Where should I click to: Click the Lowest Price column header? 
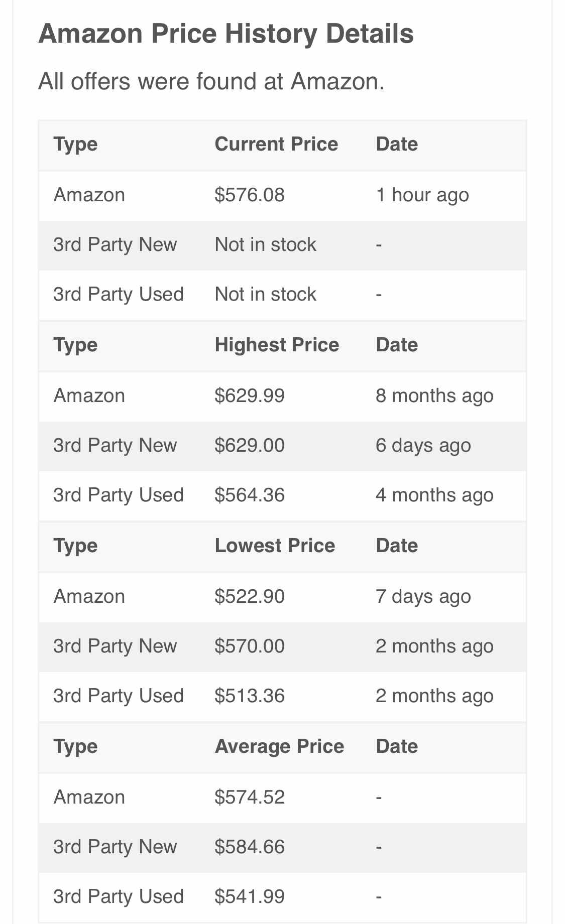pos(275,546)
